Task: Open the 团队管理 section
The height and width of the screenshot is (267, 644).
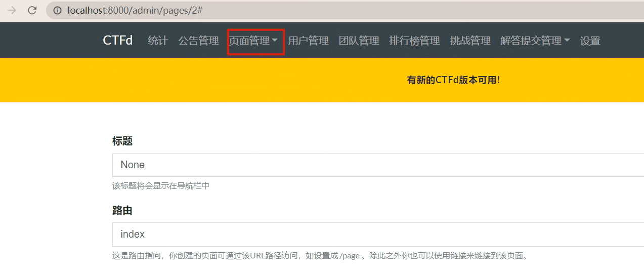Action: click(x=359, y=41)
